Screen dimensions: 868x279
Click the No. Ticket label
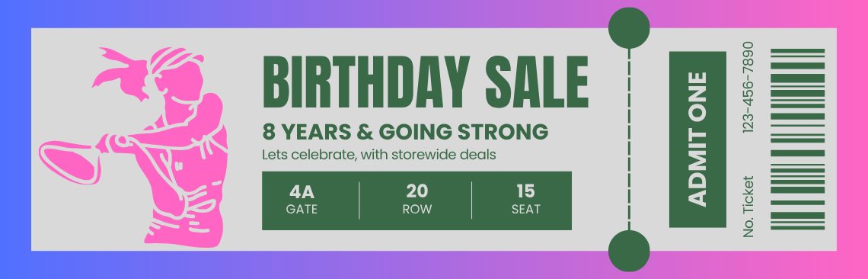click(x=748, y=207)
